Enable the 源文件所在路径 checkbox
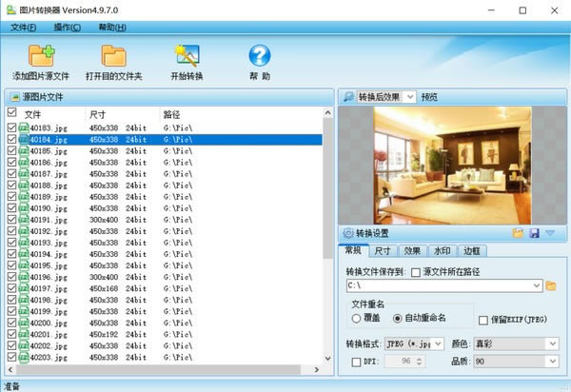The height and width of the screenshot is (392, 571). tap(416, 272)
